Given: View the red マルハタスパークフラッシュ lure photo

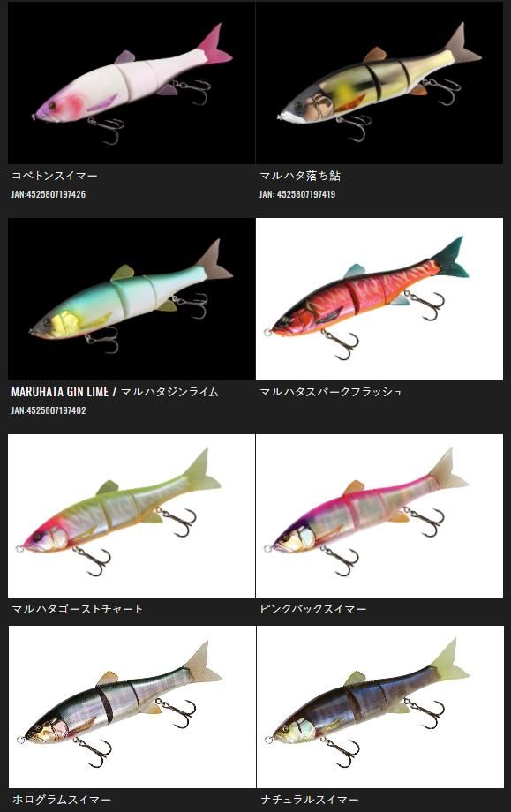Looking at the screenshot, I should click(379, 299).
